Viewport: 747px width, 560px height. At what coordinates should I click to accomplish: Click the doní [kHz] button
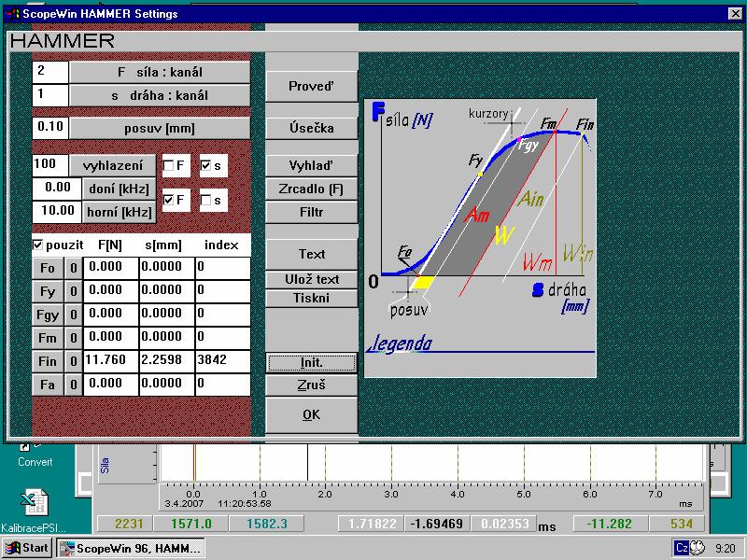tap(120, 189)
